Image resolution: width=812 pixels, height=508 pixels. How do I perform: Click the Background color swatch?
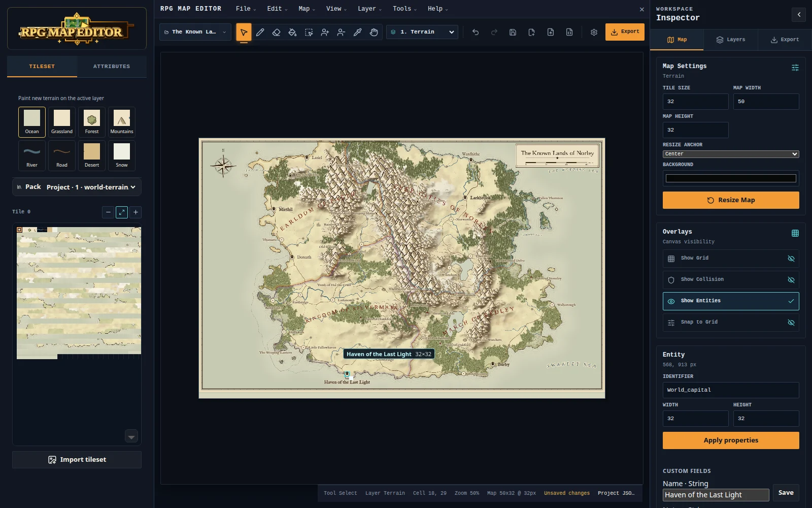(x=731, y=178)
